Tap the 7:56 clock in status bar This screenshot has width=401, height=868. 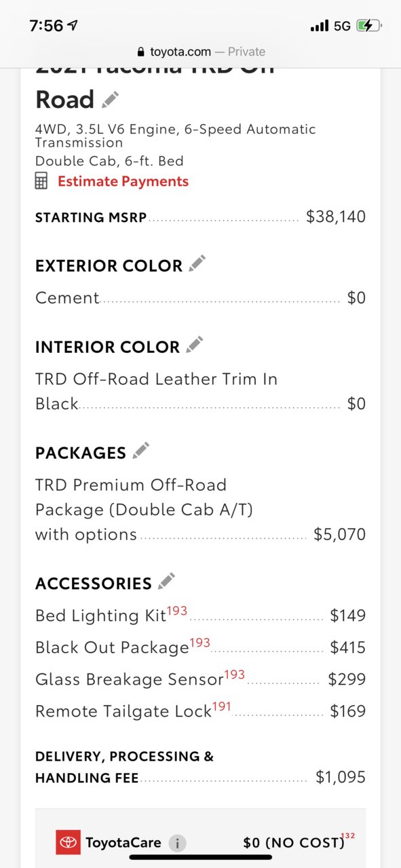pos(46,26)
